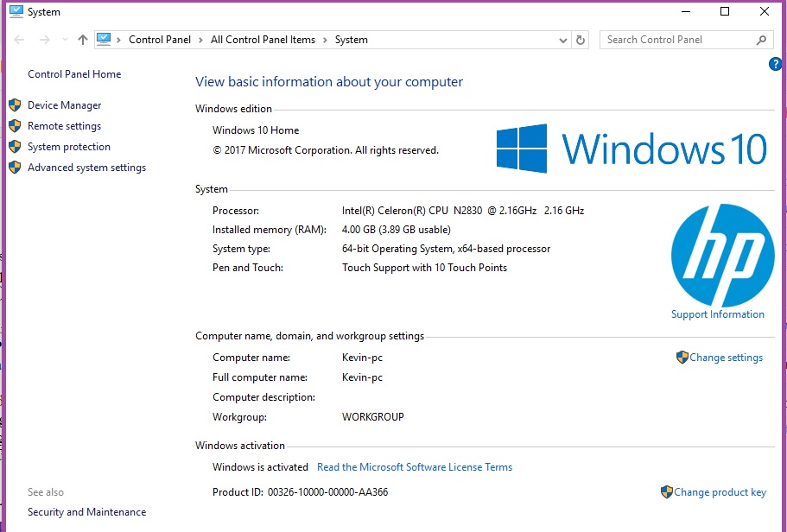The width and height of the screenshot is (787, 532).
Task: Open Remote settings link
Action: pos(64,126)
